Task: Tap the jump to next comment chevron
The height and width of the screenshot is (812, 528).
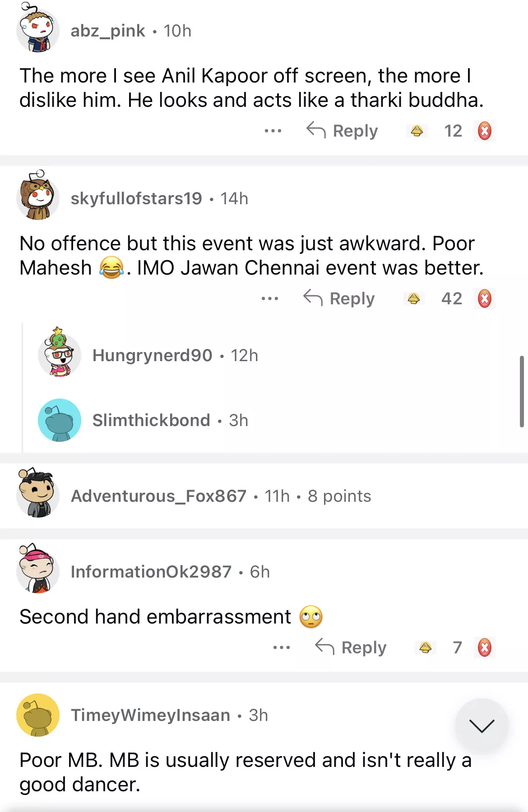Action: 482,725
